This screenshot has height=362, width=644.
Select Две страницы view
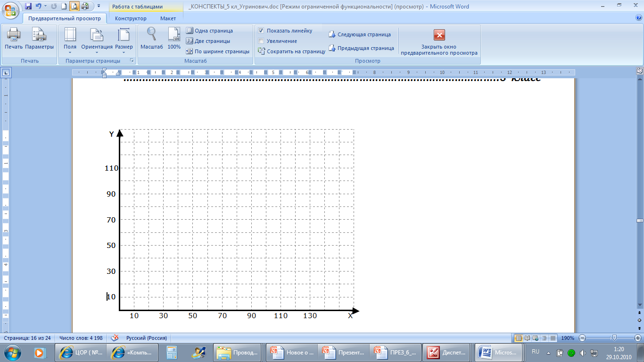tap(208, 41)
